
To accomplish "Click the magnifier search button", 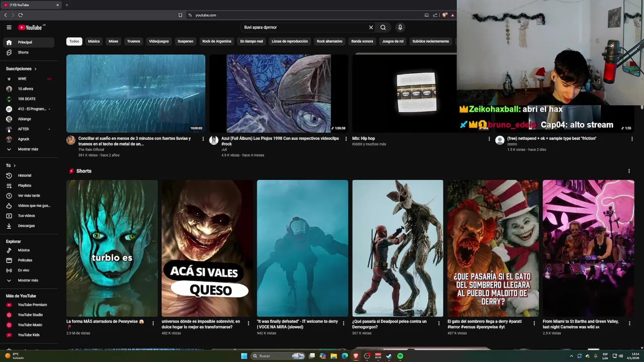I will 383,28.
